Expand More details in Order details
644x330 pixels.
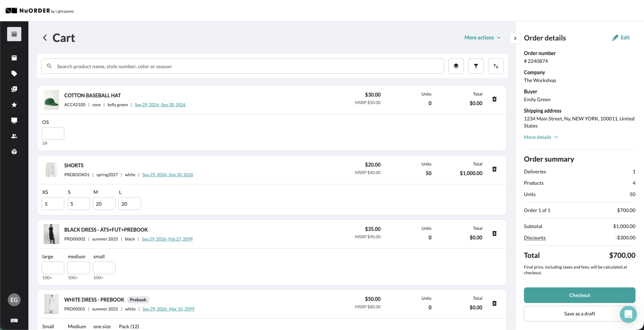[x=541, y=137]
